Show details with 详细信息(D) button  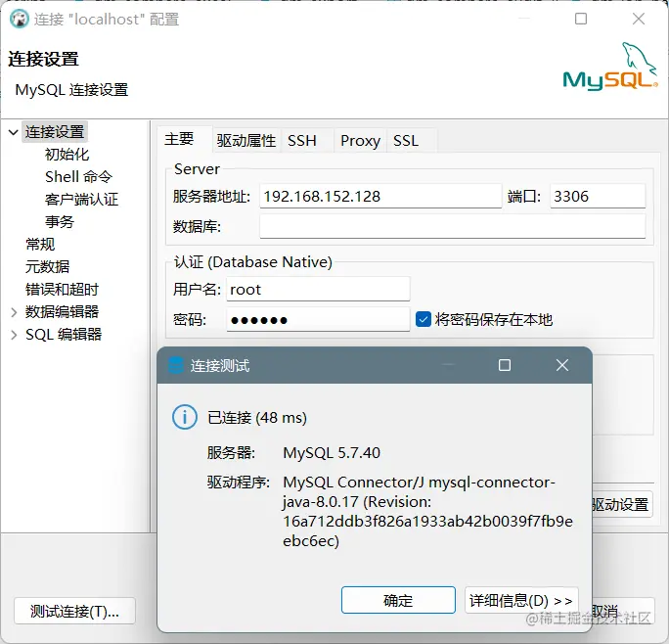point(521,600)
